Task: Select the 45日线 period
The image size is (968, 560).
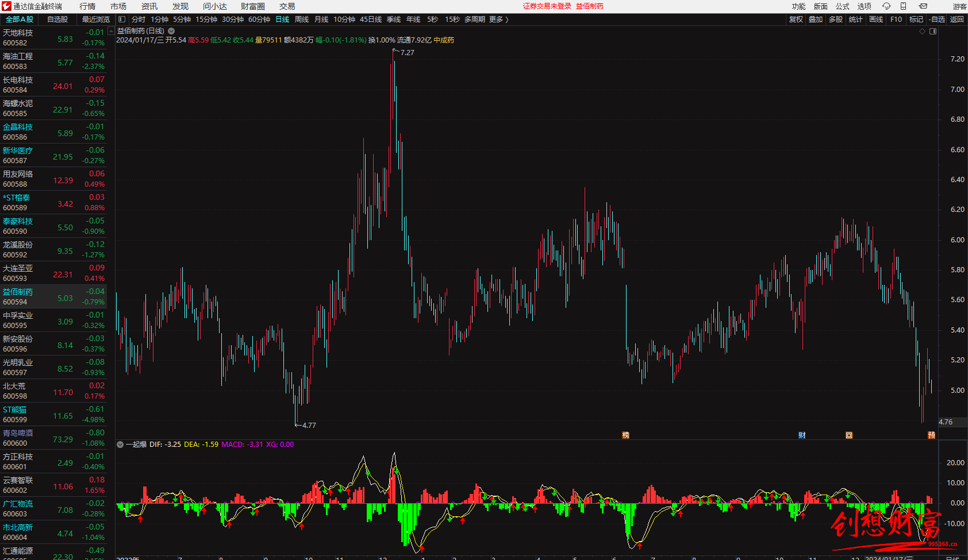Action: [x=371, y=20]
